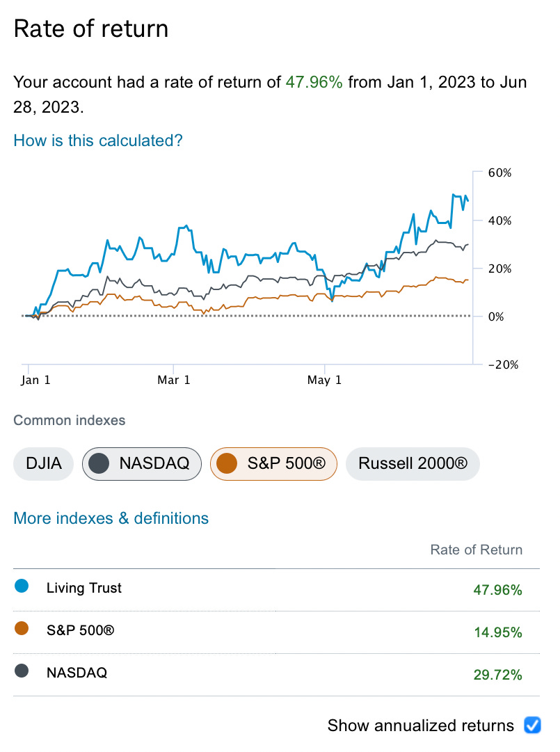
Task: Select the Living Trust row label
Action: (84, 588)
